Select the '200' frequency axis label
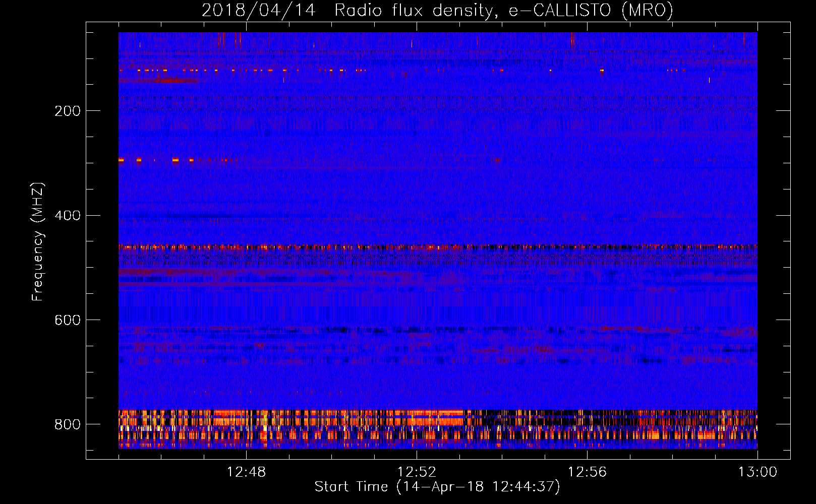The height and width of the screenshot is (504, 816). 67,111
